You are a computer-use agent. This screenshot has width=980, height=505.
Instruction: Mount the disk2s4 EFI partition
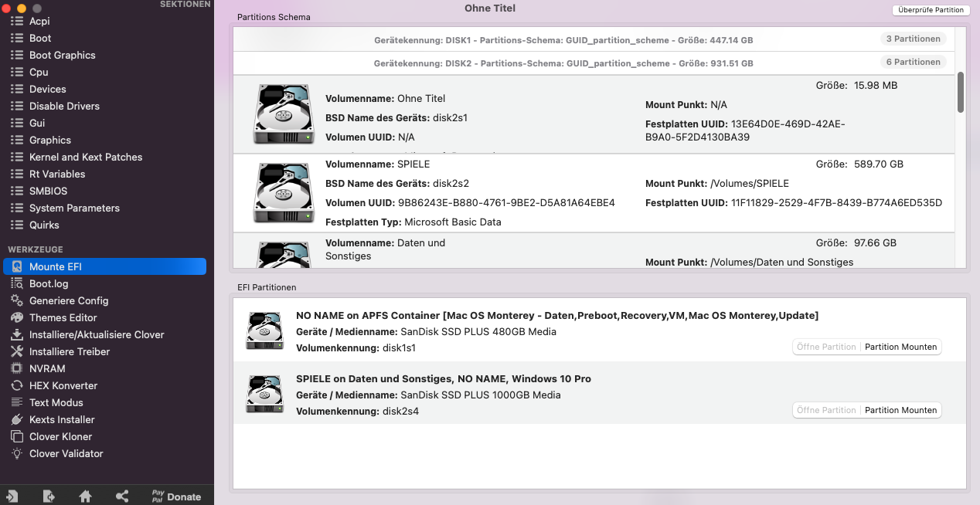[901, 410]
